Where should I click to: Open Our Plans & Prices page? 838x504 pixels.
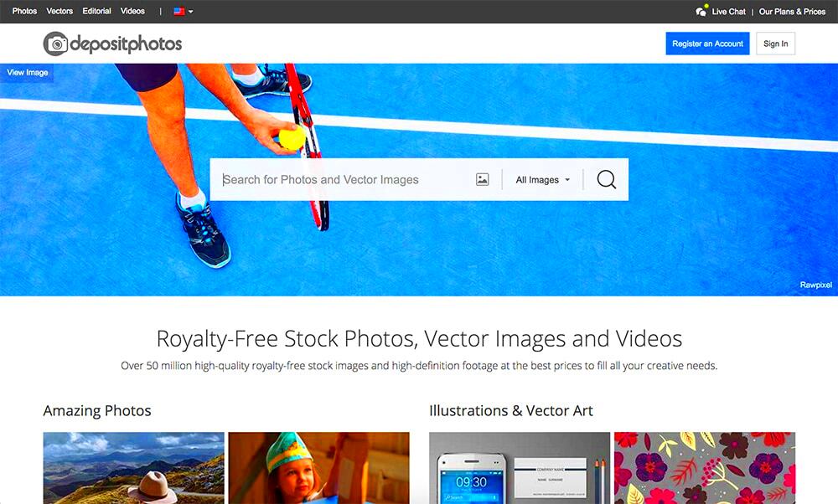coord(792,11)
